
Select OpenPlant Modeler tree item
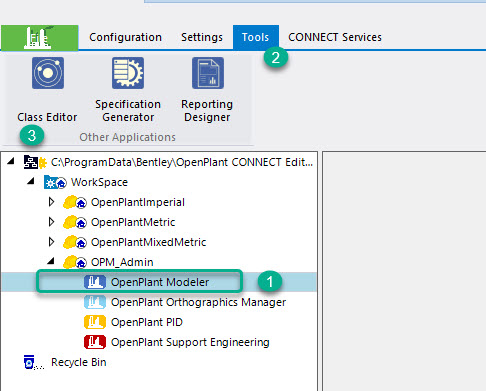[x=160, y=282]
